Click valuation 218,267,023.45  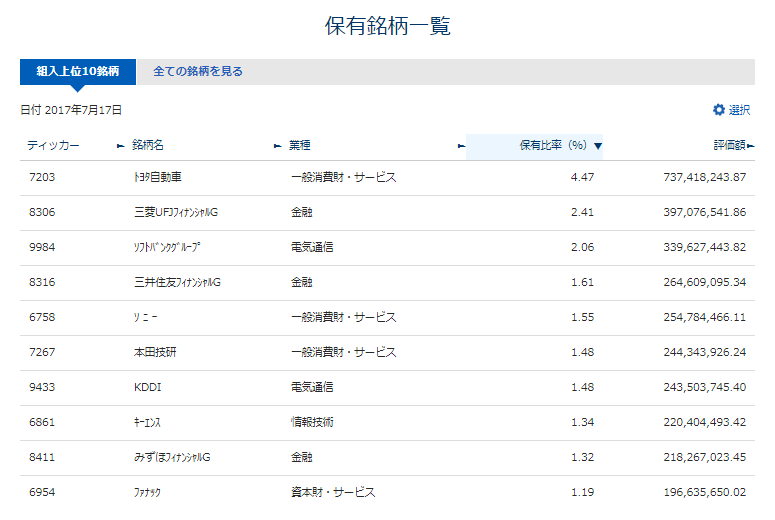click(705, 457)
